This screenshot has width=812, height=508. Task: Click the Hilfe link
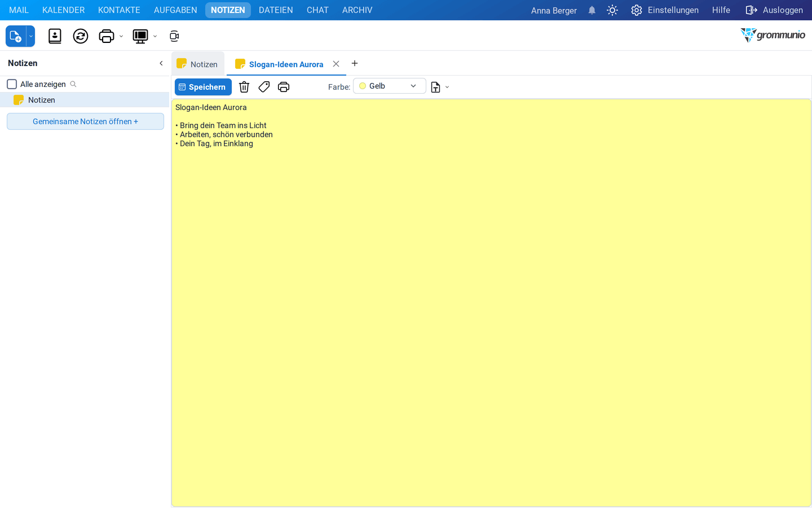click(x=721, y=10)
